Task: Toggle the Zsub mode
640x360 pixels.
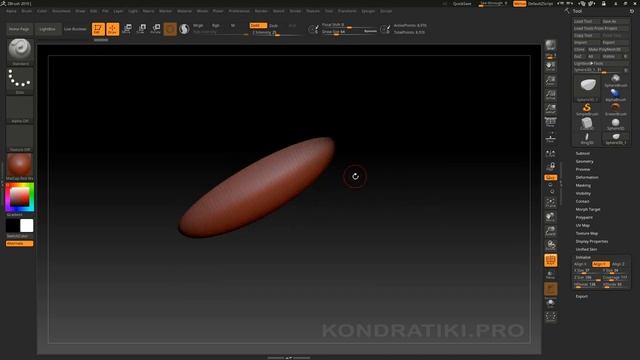Action: point(273,25)
